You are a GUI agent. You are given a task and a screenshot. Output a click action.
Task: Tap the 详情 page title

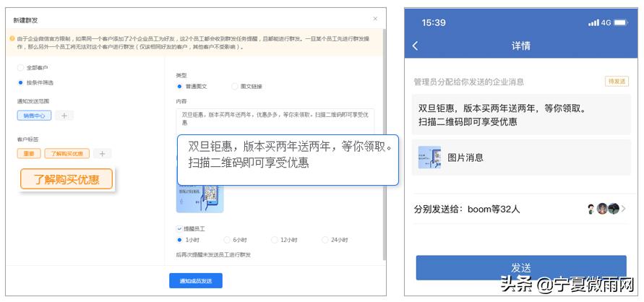[x=521, y=46]
